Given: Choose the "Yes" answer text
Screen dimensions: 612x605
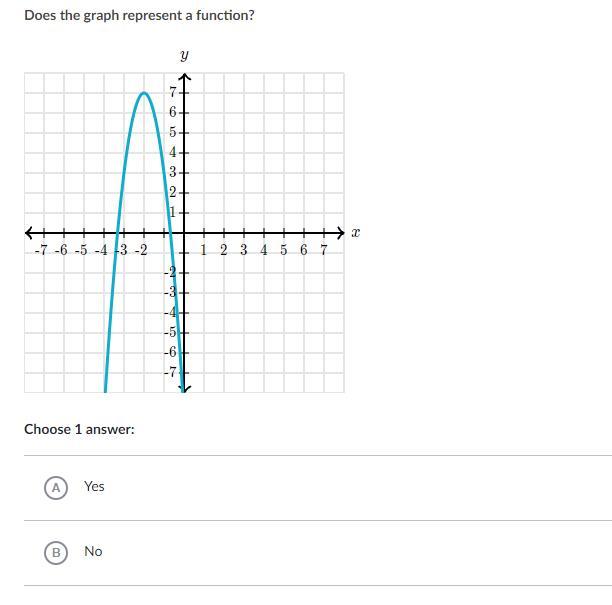Looking at the screenshot, I should [x=94, y=486].
